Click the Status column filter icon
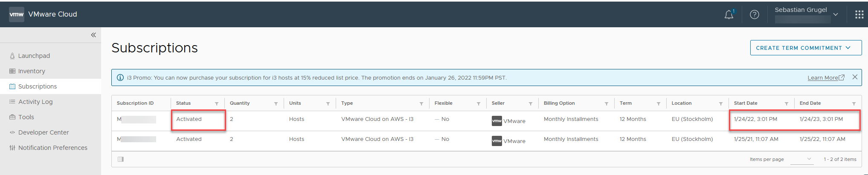The height and width of the screenshot is (175, 868). [217, 103]
